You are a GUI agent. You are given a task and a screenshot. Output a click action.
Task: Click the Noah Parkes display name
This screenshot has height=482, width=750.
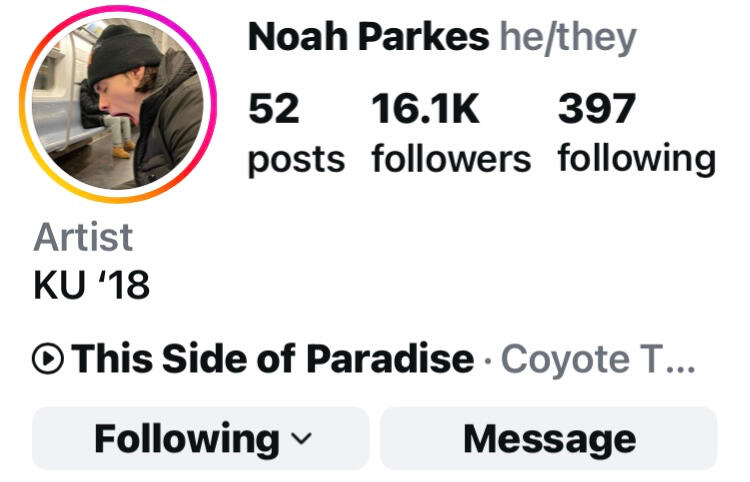coord(368,37)
